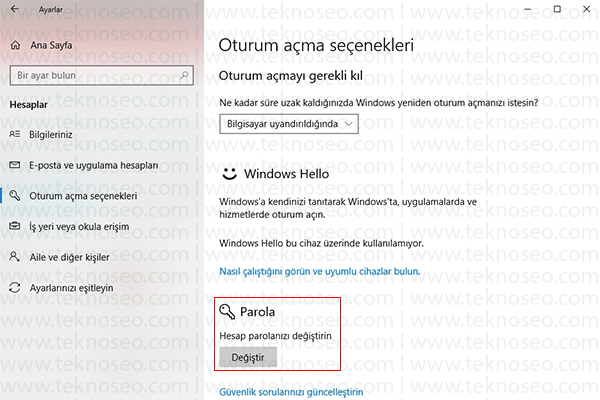Minimize the Ayarlar window
The height and width of the screenshot is (400, 600).
tap(528, 9)
